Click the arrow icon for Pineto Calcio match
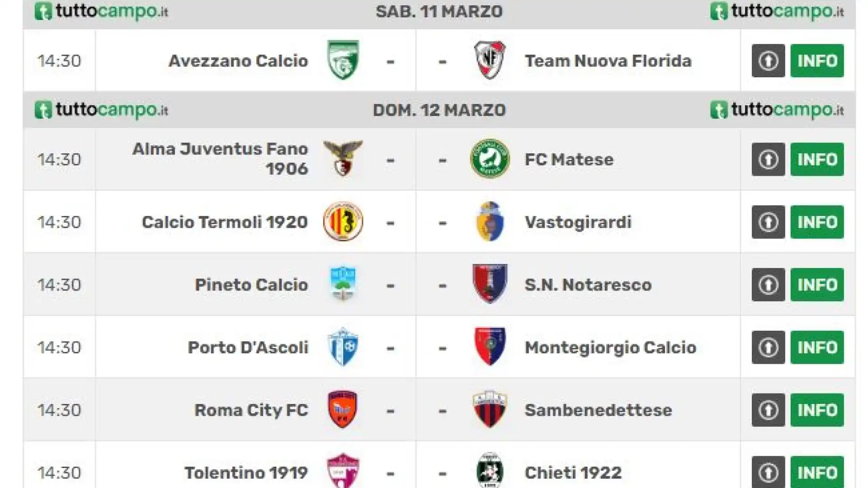The image size is (868, 488). tap(768, 285)
